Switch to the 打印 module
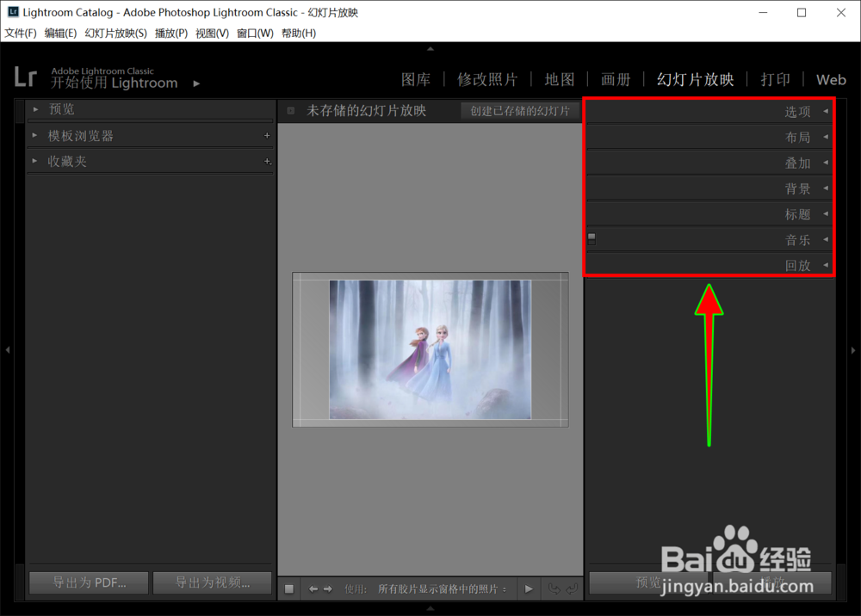 pyautogui.click(x=776, y=79)
